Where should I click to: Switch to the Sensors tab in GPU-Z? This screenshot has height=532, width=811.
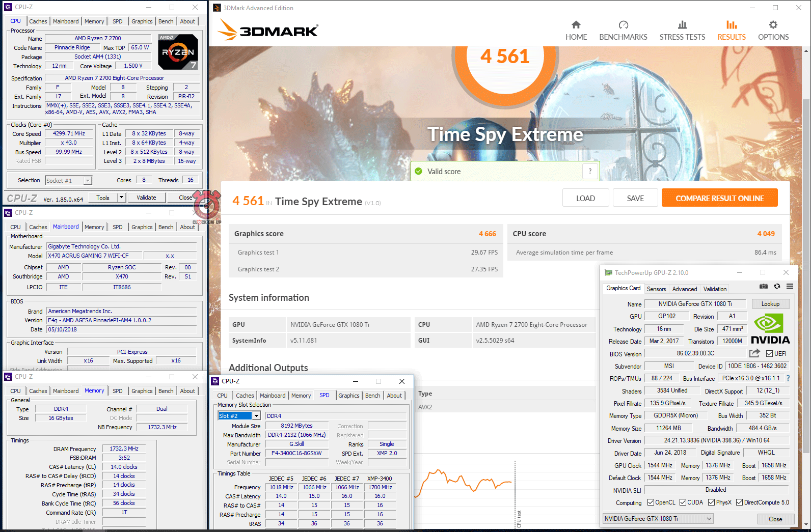tap(656, 289)
